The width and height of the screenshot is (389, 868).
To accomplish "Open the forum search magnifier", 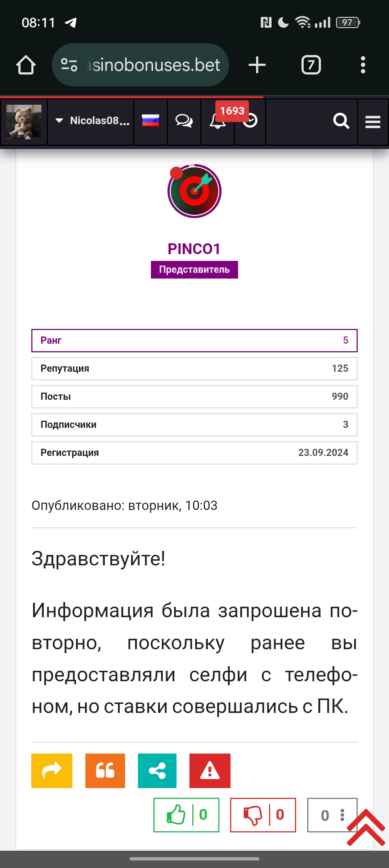I will coord(341,121).
